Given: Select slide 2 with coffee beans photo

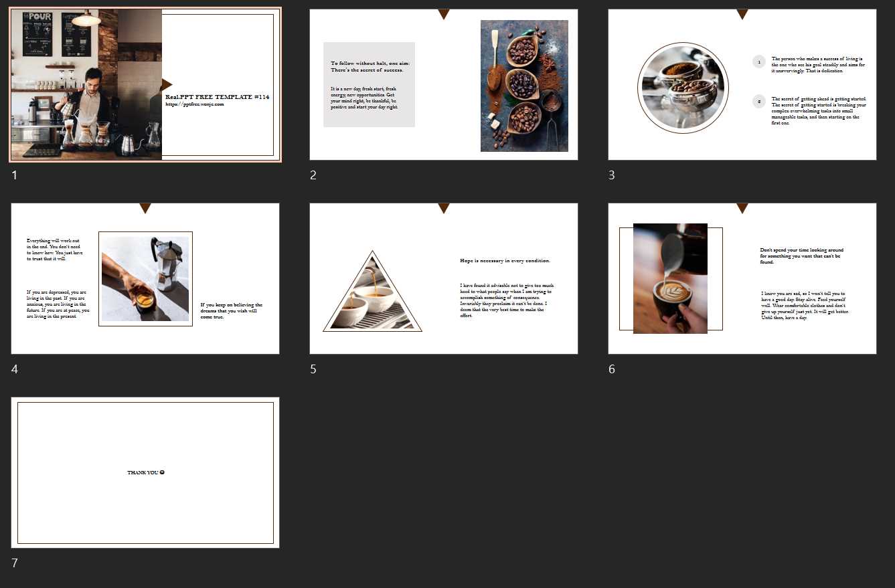Looking at the screenshot, I should 444,84.
